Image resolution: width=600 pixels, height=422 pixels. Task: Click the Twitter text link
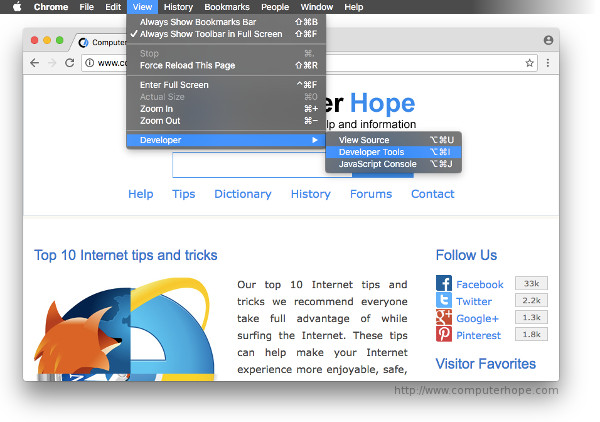[x=474, y=301]
